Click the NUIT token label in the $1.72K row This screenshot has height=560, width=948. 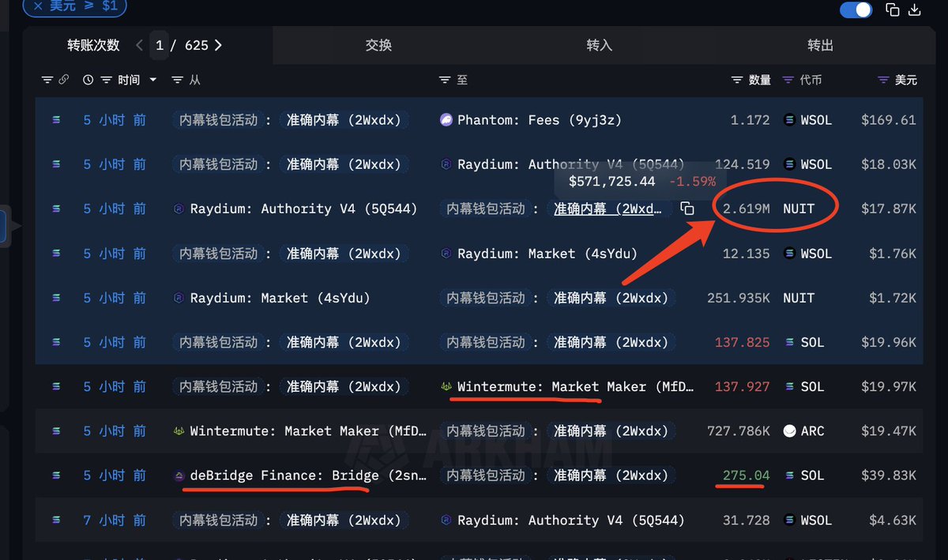[x=799, y=298]
